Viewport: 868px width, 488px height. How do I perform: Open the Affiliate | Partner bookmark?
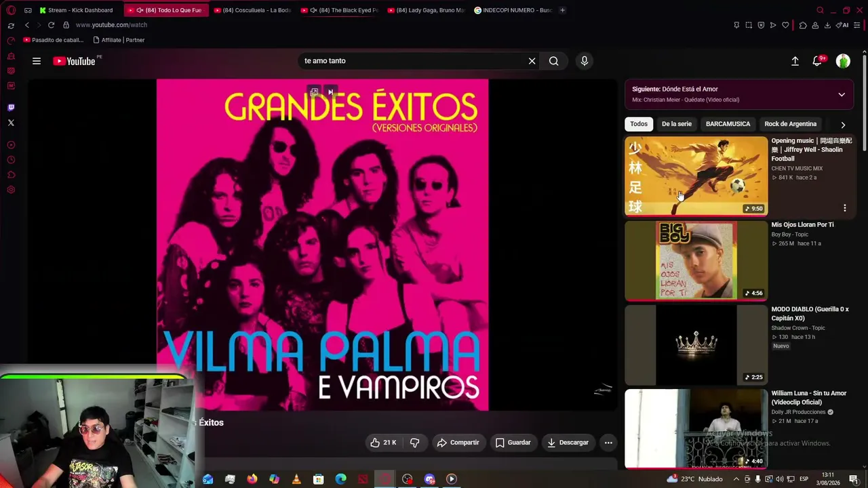coord(119,40)
